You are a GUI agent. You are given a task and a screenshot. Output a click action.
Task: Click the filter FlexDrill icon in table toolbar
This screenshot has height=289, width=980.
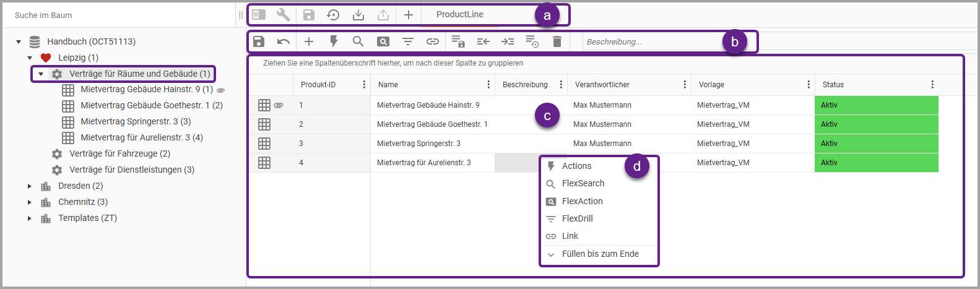[x=408, y=41]
